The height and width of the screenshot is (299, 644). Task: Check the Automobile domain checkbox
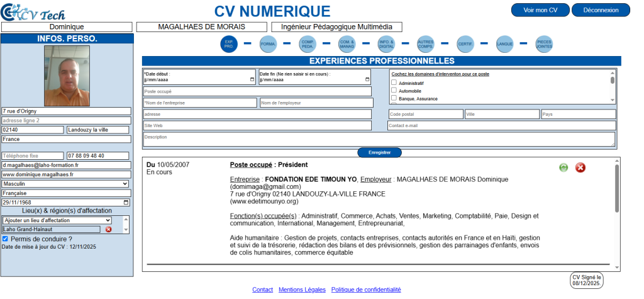pyautogui.click(x=394, y=90)
